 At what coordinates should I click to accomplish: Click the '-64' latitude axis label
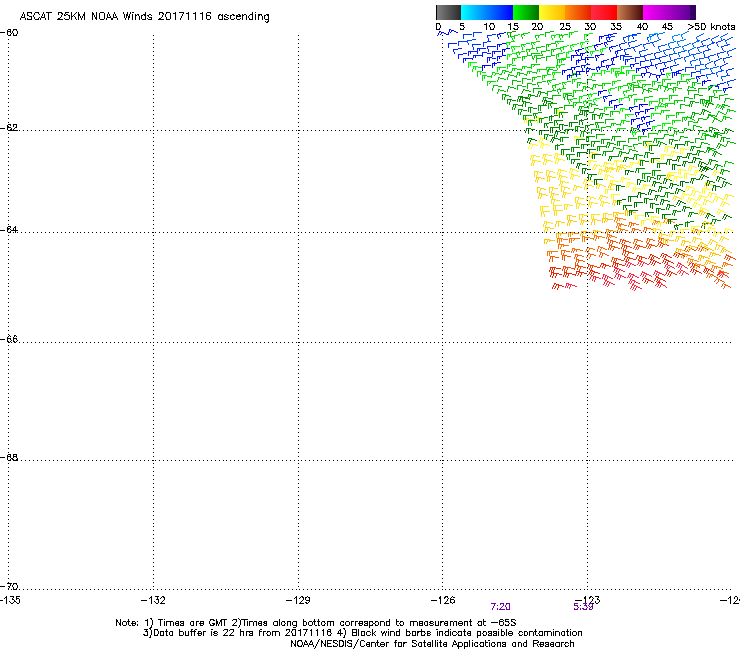(x=9, y=230)
